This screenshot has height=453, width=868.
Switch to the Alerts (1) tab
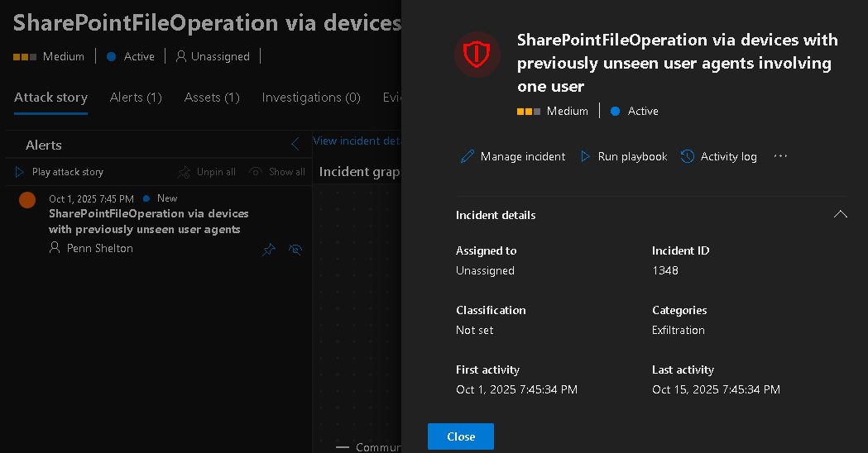tap(136, 98)
